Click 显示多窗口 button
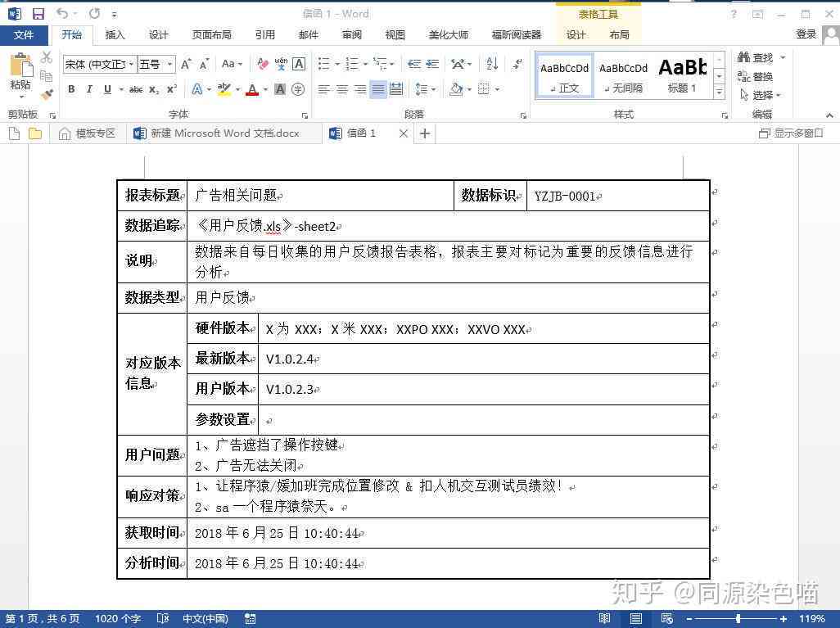The height and width of the screenshot is (628, 840). [x=791, y=133]
